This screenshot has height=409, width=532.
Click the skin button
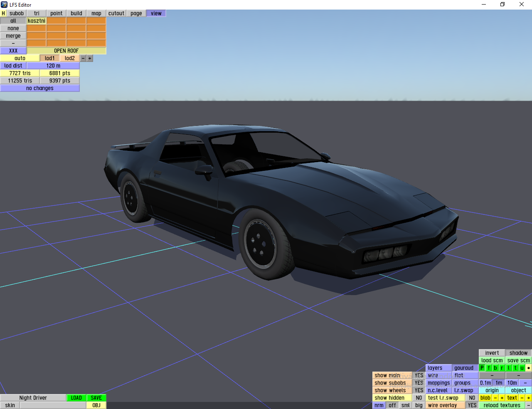pyautogui.click(x=10, y=405)
